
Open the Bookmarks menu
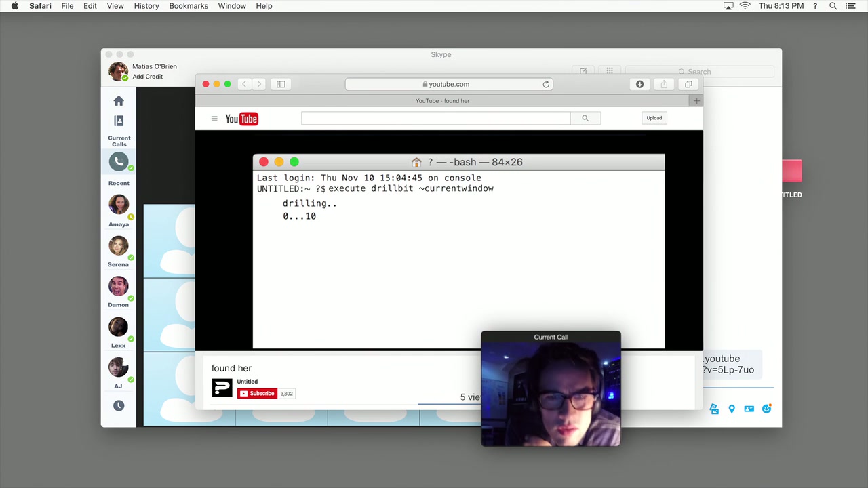pos(189,6)
